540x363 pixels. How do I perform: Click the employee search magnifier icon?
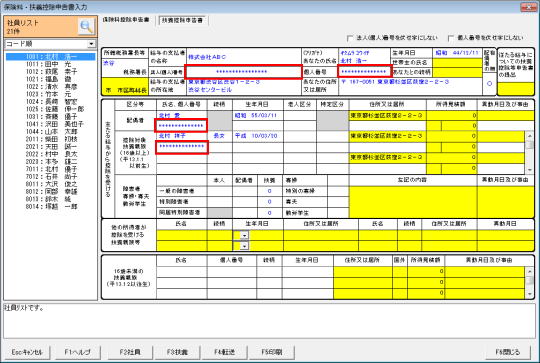pyautogui.click(x=86, y=27)
